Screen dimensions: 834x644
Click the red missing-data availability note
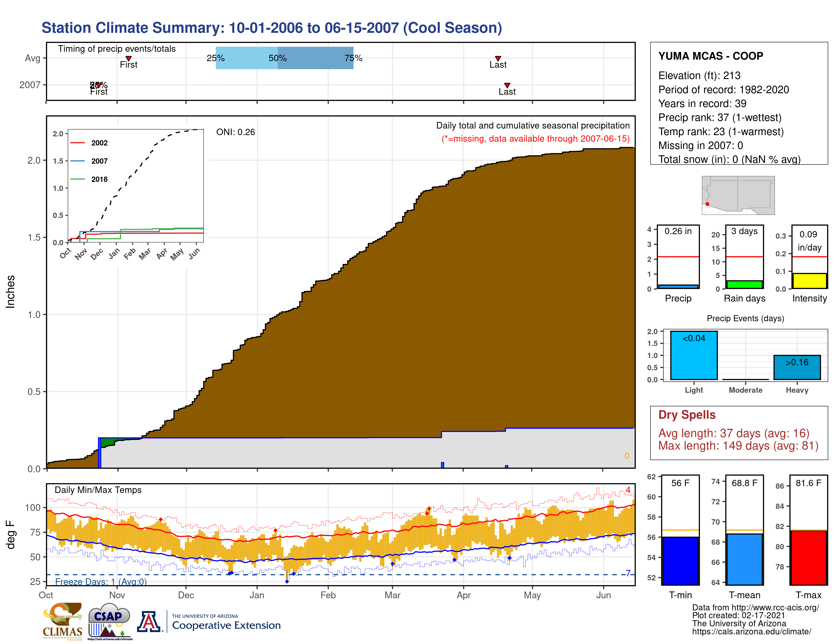535,139
